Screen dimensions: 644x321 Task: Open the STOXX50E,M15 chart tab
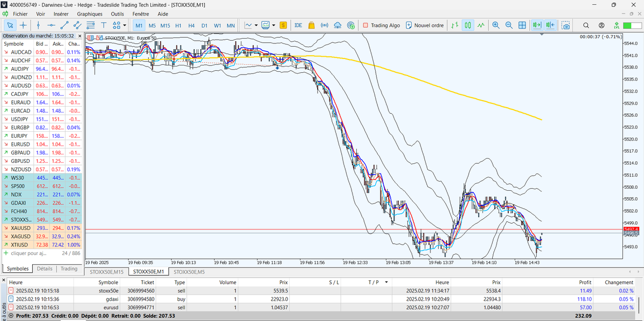106,272
